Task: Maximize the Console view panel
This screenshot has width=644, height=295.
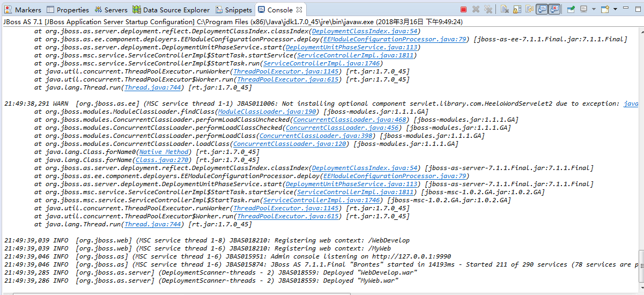Action: 638,9
